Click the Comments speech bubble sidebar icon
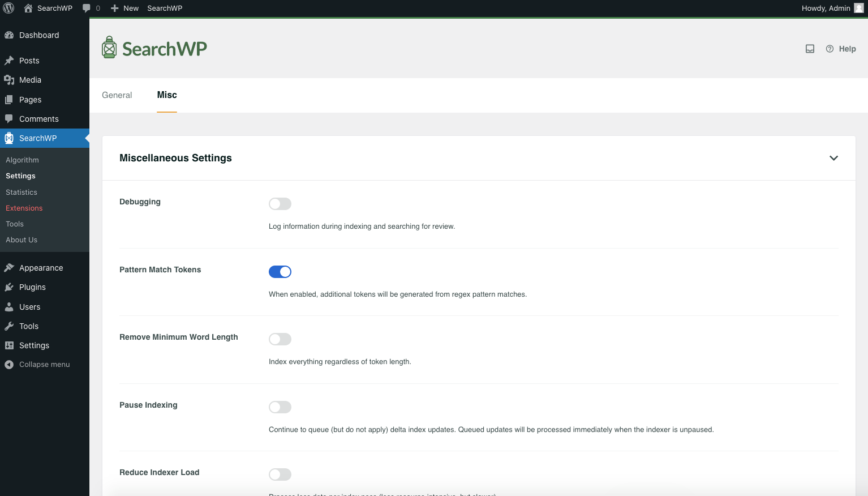The width and height of the screenshot is (868, 496). tap(9, 119)
